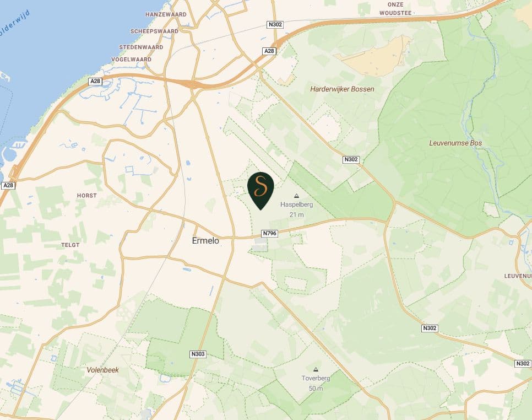Select the Ermelo town label
Screen dimensions: 532x420
tap(205, 241)
